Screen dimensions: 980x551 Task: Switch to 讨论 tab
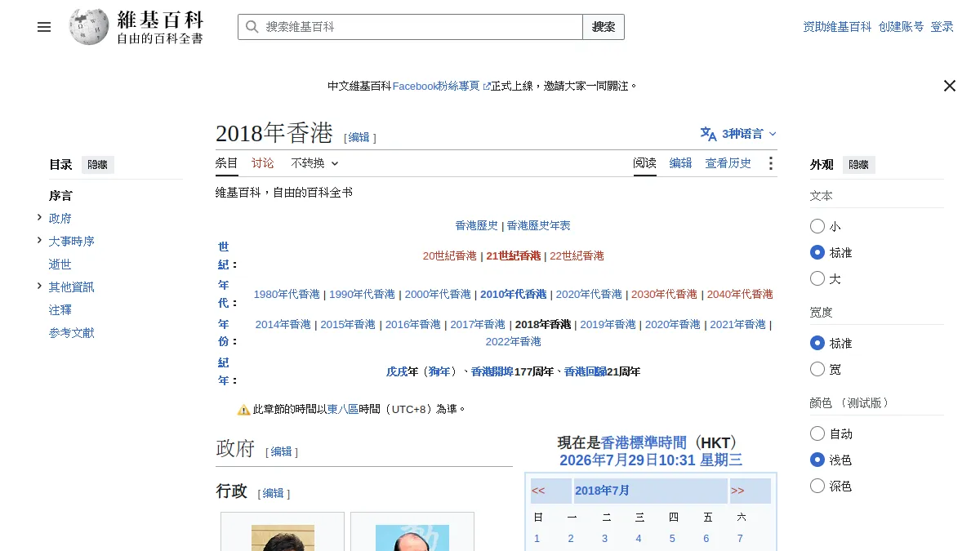pos(263,163)
